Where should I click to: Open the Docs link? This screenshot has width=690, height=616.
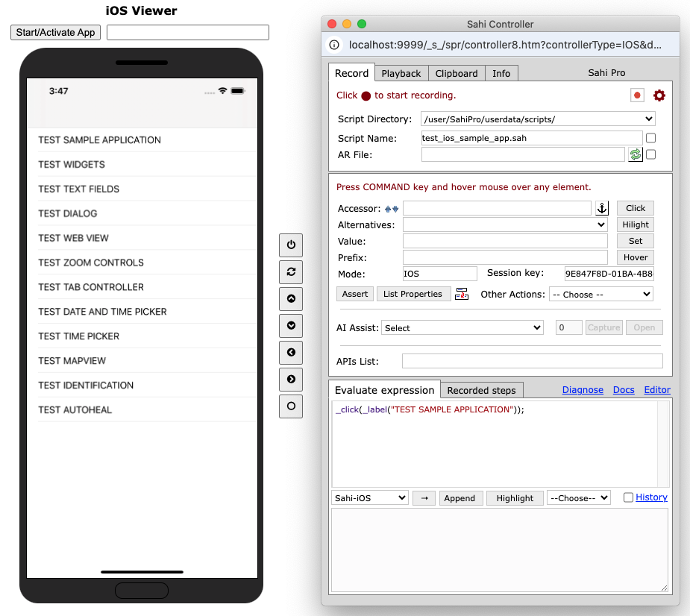(624, 390)
